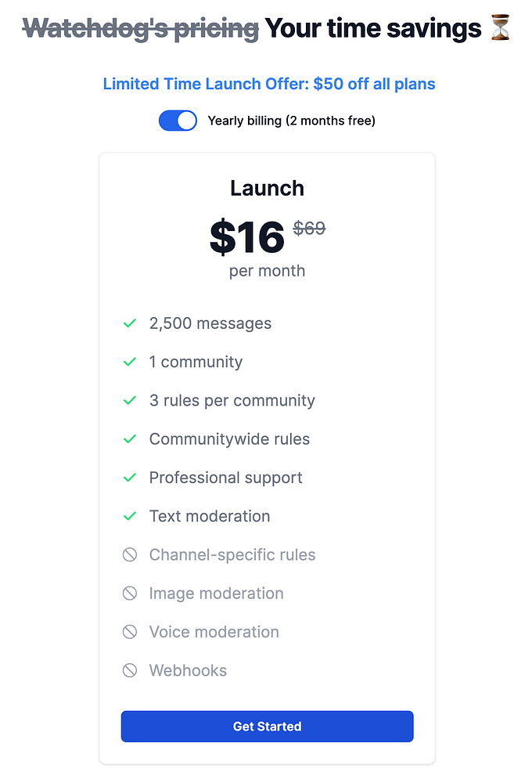Click the unavailable icon beside Channel-specific rules
The height and width of the screenshot is (783, 532).
pos(130,555)
